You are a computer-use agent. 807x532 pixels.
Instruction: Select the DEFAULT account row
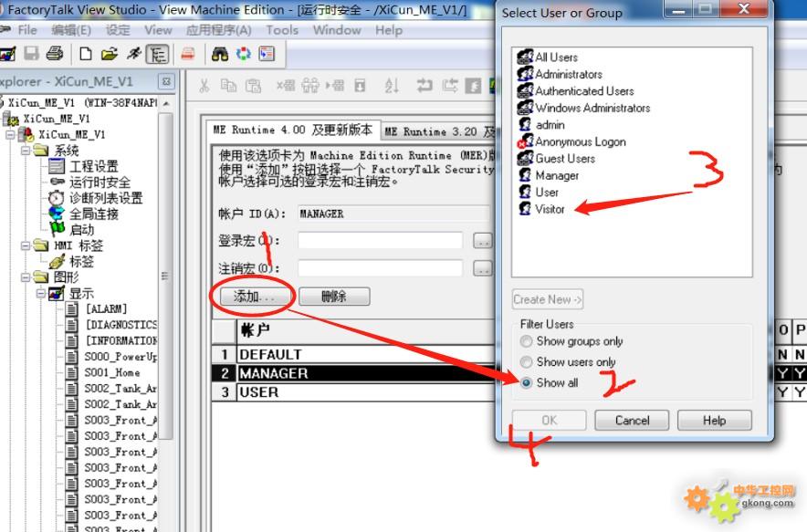[353, 354]
